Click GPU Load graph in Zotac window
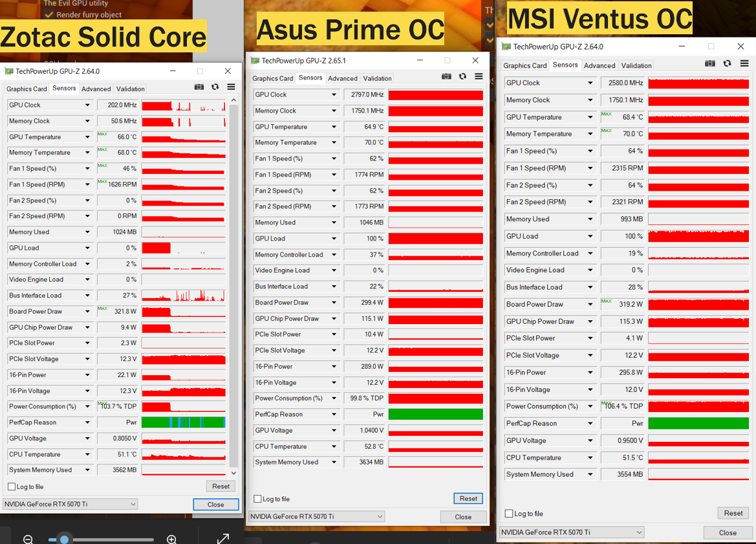This screenshot has height=544, width=756. (183, 248)
